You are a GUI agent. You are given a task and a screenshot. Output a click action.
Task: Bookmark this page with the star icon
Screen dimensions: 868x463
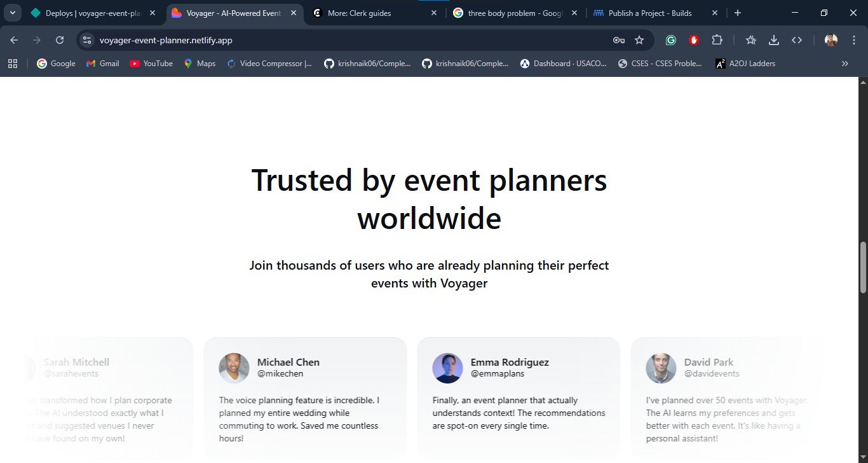click(639, 40)
